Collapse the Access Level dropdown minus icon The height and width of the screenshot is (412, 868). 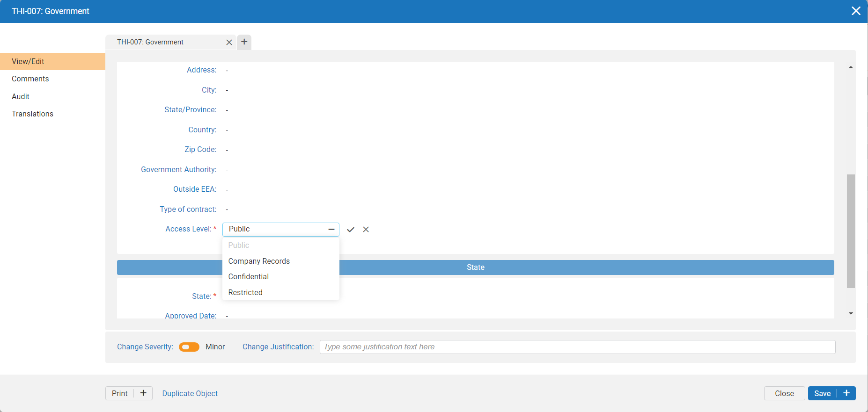click(x=331, y=229)
